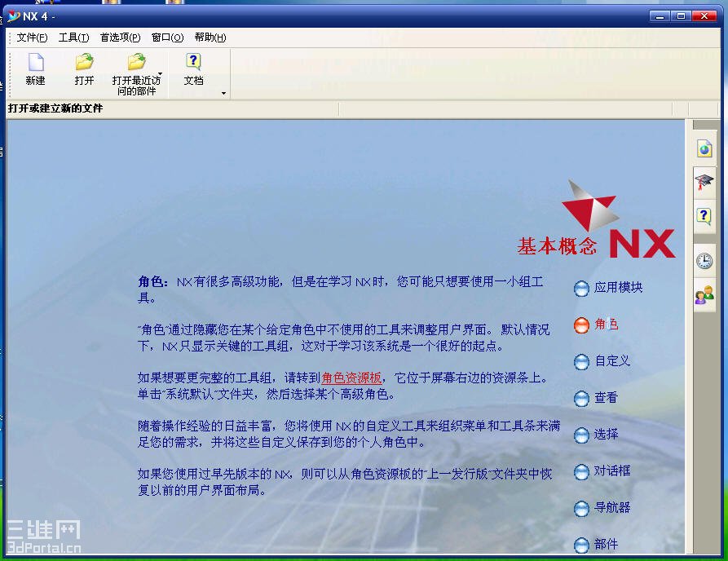Select the 部件 topic
This screenshot has width=728, height=561.
(606, 544)
